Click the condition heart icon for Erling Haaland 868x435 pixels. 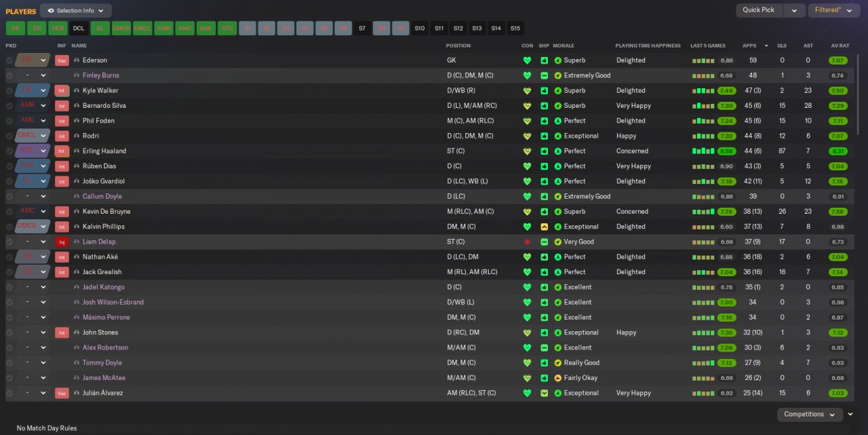(527, 151)
